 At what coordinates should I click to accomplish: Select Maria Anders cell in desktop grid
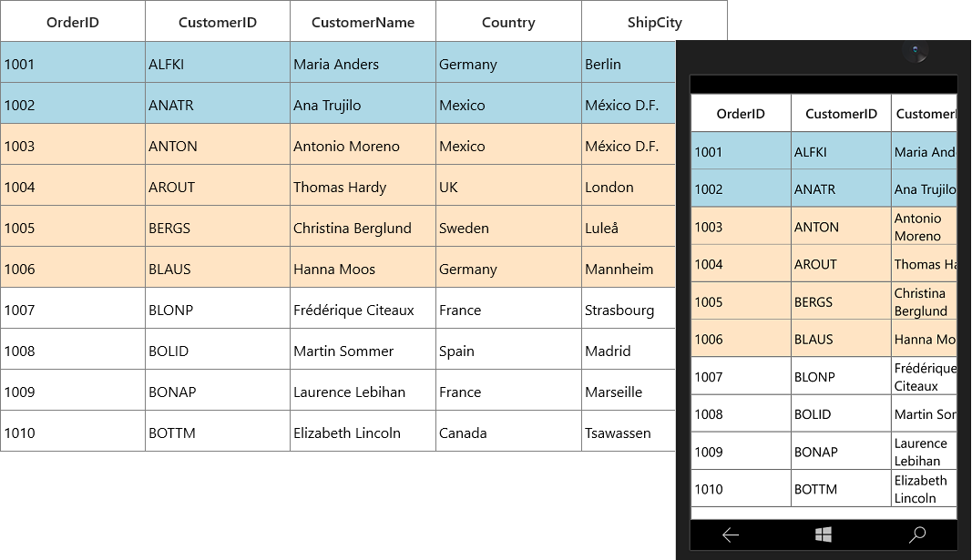click(363, 63)
